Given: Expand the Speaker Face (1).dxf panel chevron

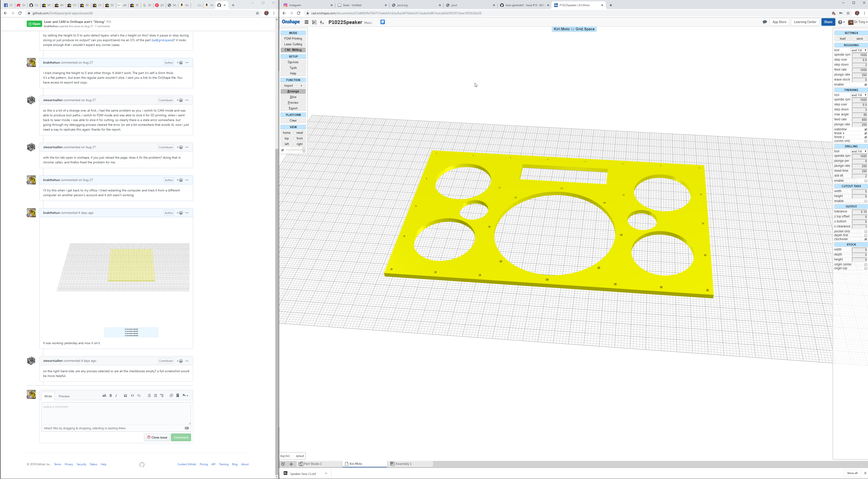Looking at the screenshot, I should [x=326, y=474].
